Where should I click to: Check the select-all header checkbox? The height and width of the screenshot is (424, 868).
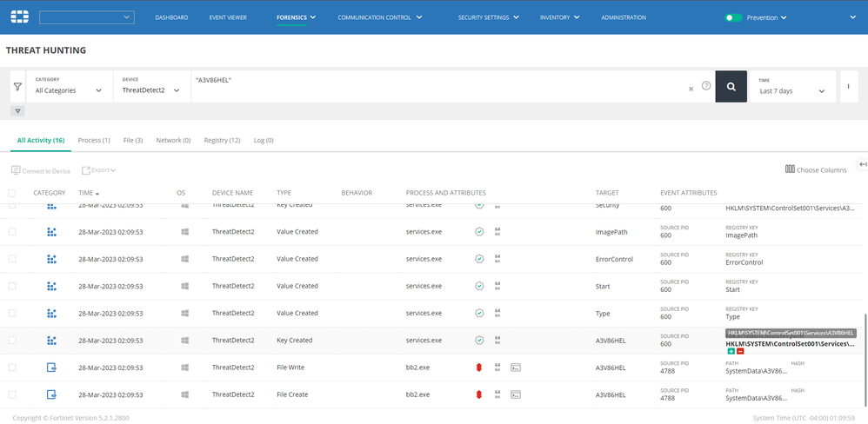click(12, 193)
